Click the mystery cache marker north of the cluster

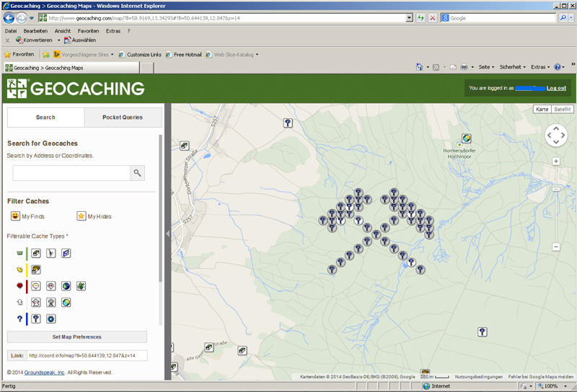tap(288, 122)
